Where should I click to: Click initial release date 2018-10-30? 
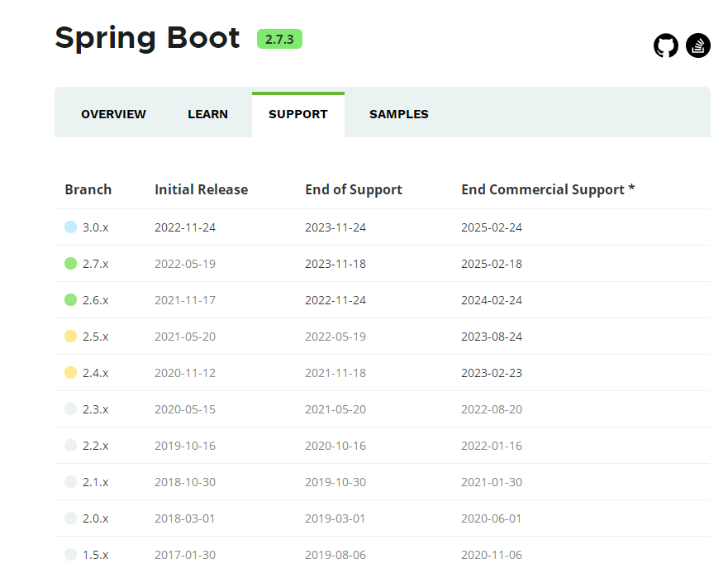(185, 482)
